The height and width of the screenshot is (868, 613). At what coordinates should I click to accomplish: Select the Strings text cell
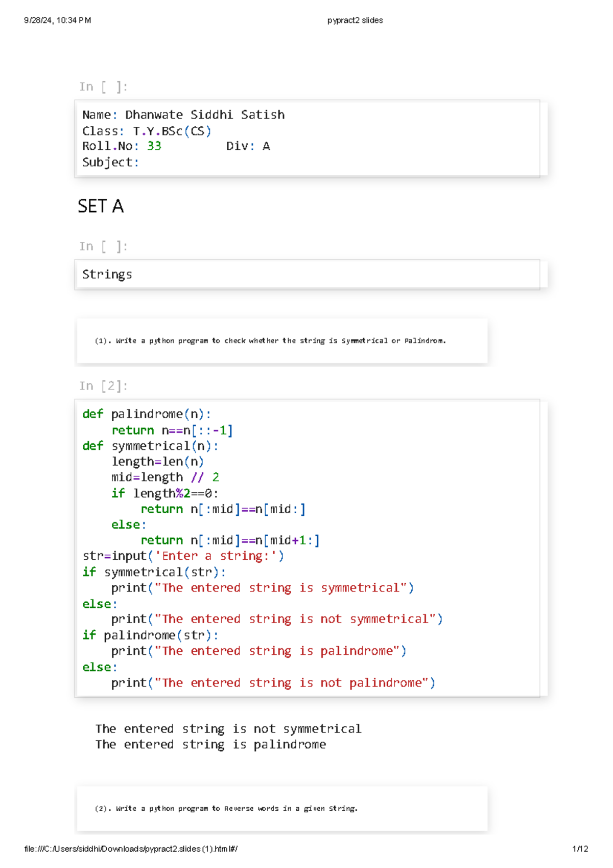point(107,275)
